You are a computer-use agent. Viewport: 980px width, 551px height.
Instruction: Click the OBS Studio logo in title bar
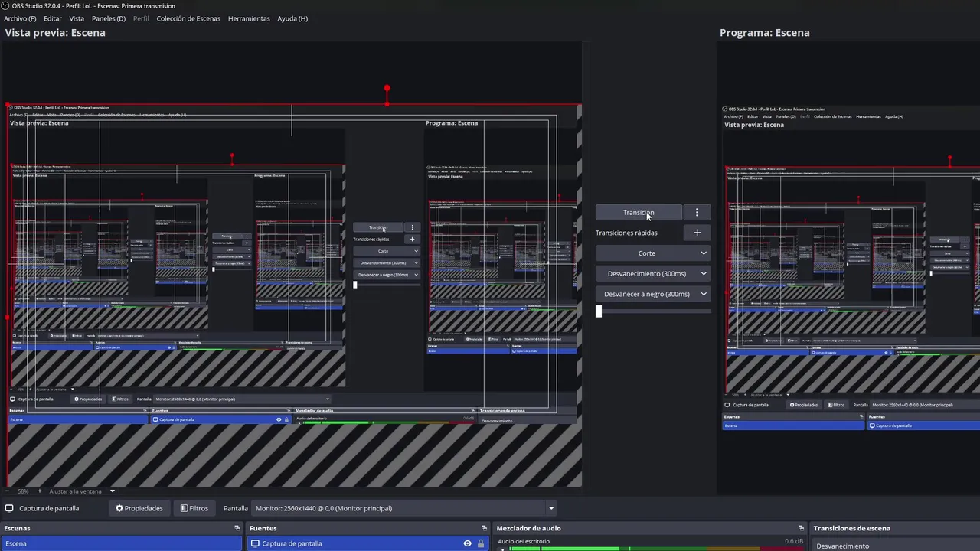click(x=6, y=6)
